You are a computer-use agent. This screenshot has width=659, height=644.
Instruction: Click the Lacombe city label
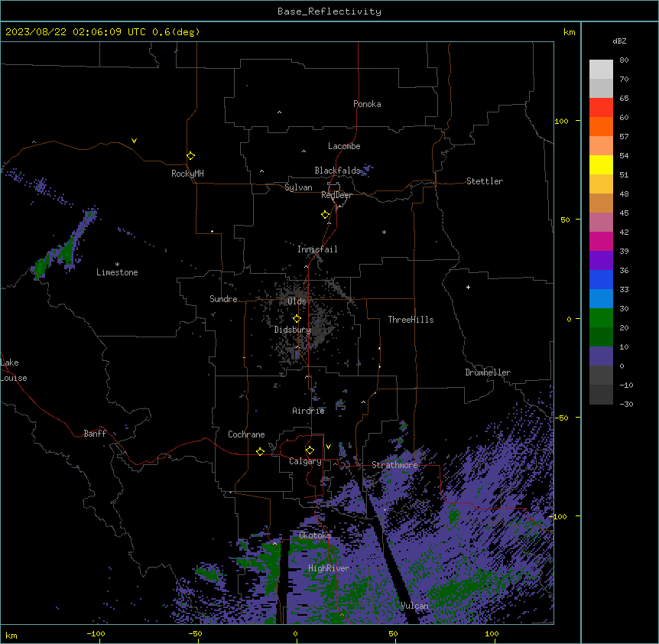click(344, 146)
